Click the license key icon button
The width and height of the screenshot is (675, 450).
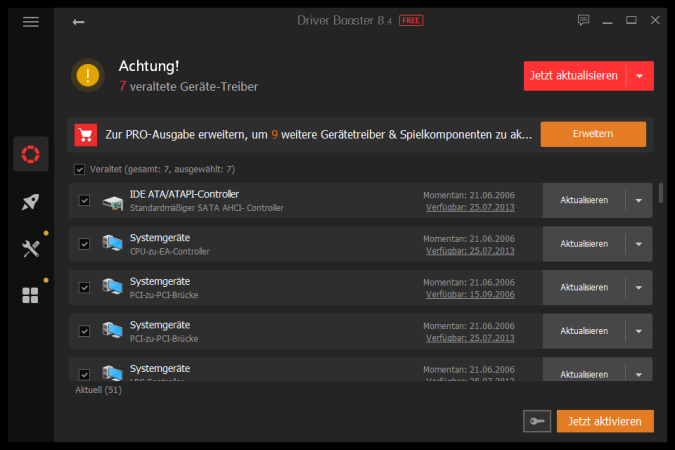pyautogui.click(x=537, y=421)
